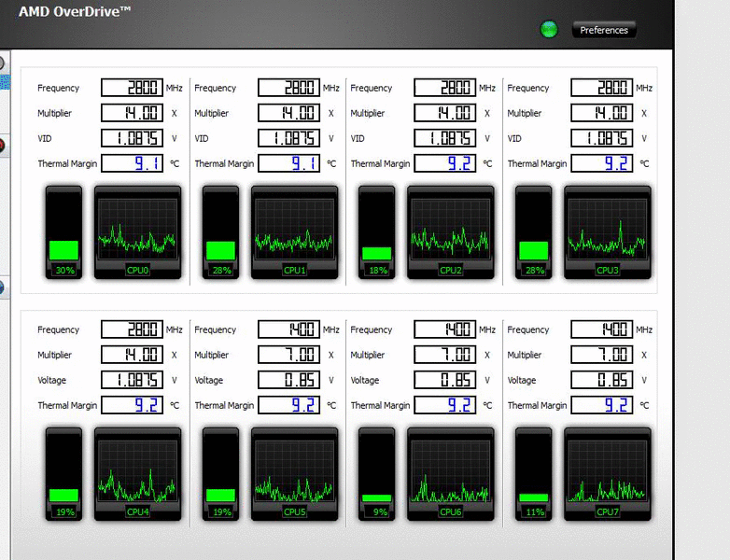Click CPU1 load bar showing 28%

220,232
